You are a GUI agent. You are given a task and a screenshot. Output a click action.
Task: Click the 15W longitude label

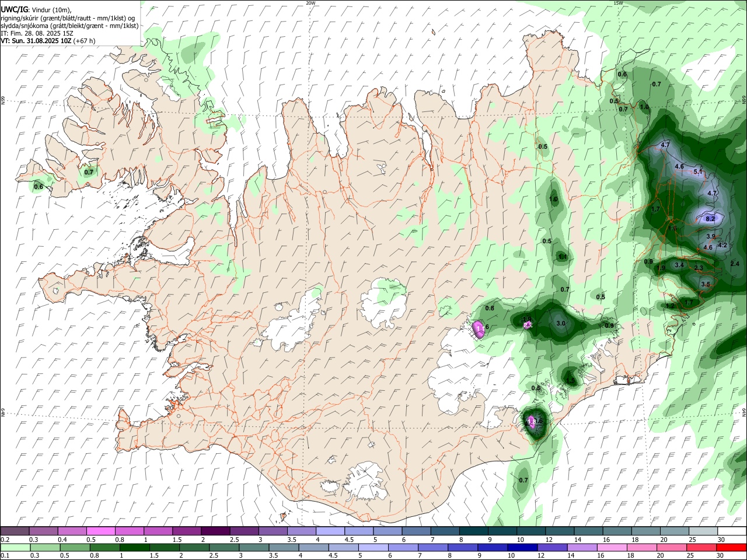618,3
